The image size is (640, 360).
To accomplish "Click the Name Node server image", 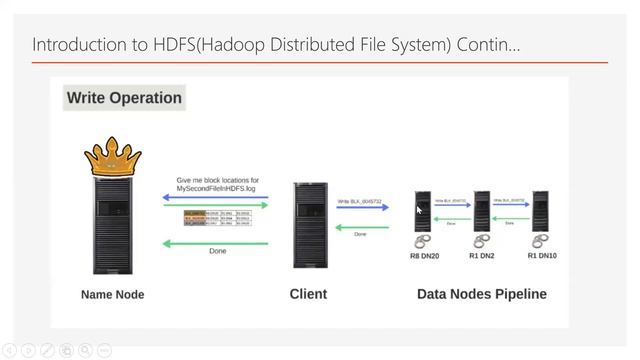I will [113, 226].
